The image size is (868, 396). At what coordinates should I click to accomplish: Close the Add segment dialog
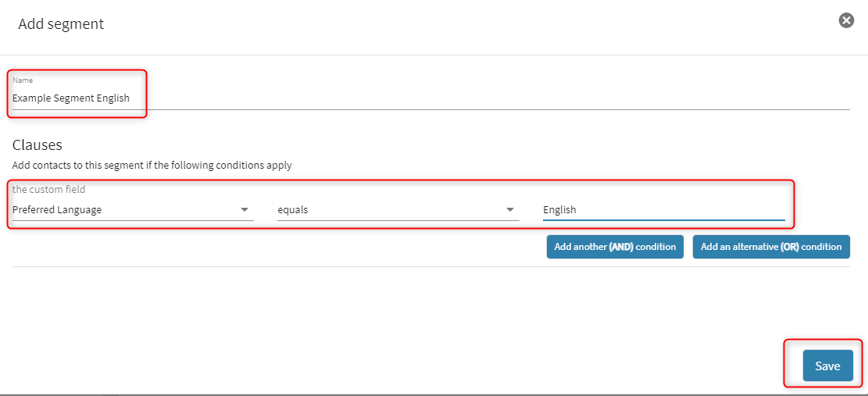(x=846, y=20)
